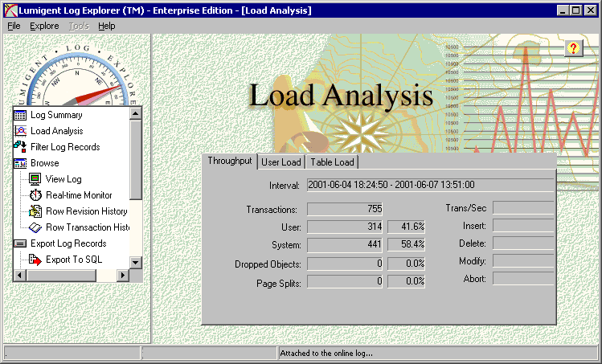Click the Log Summary grid icon
Image resolution: width=602 pixels, height=364 pixels.
point(20,115)
